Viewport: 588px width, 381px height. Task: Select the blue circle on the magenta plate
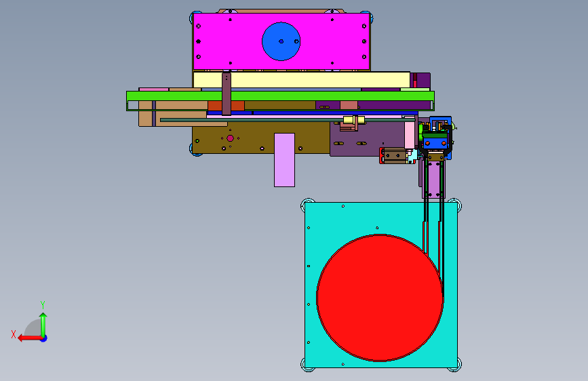pos(281,41)
